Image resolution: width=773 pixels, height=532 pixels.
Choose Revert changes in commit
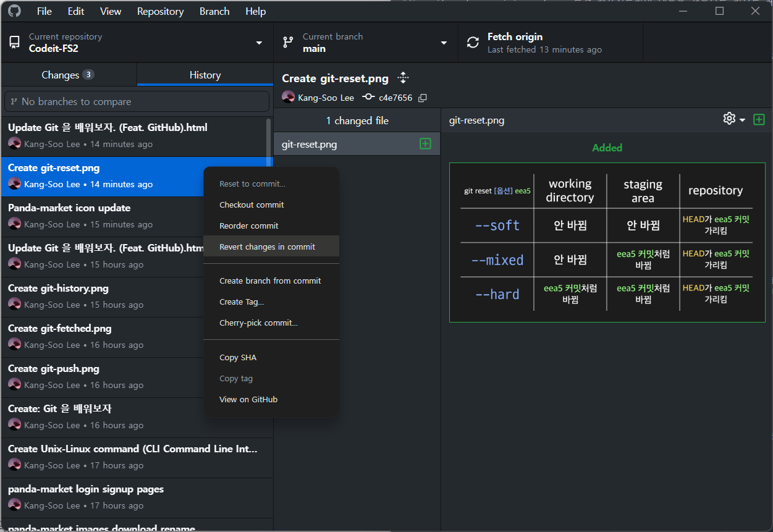[x=271, y=247]
